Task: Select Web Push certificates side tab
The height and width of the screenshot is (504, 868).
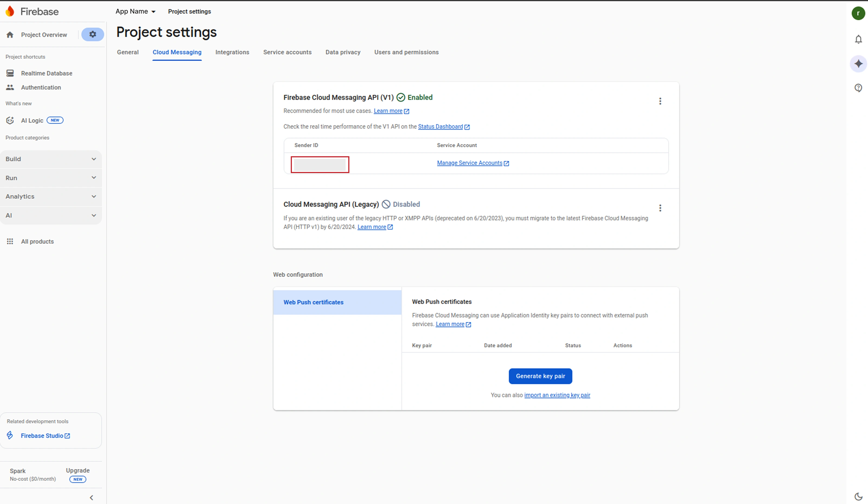Action: [x=337, y=302]
